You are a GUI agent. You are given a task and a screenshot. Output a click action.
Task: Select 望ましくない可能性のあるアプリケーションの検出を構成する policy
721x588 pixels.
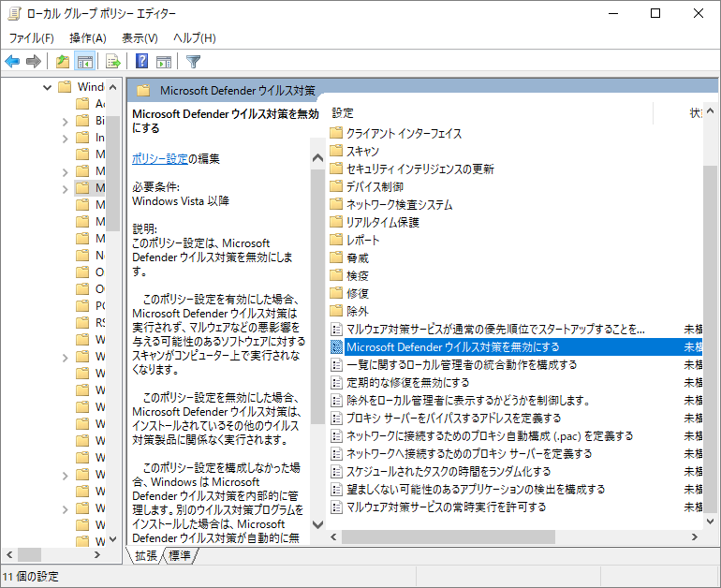point(516,489)
